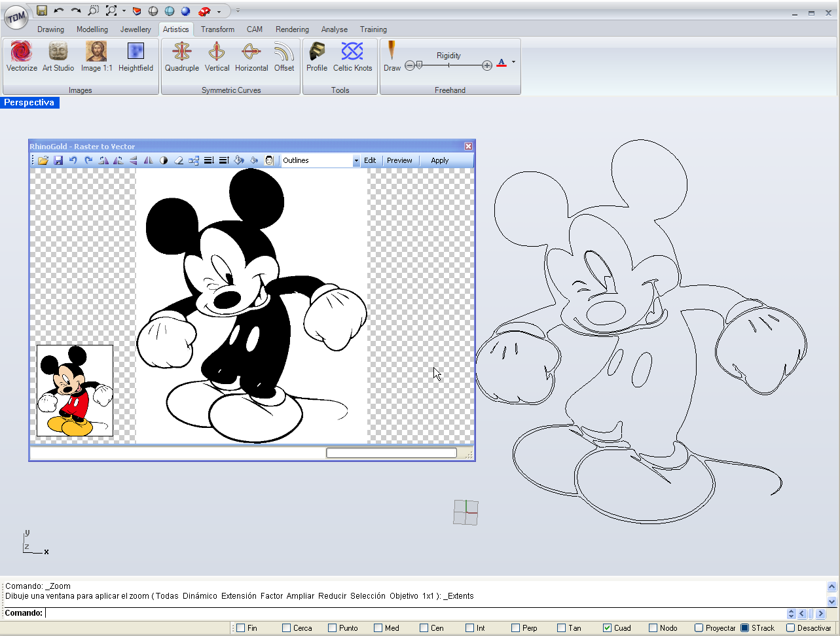Screen dimensions: 840x636
Task: Click the red car render icon
Action: pos(205,11)
